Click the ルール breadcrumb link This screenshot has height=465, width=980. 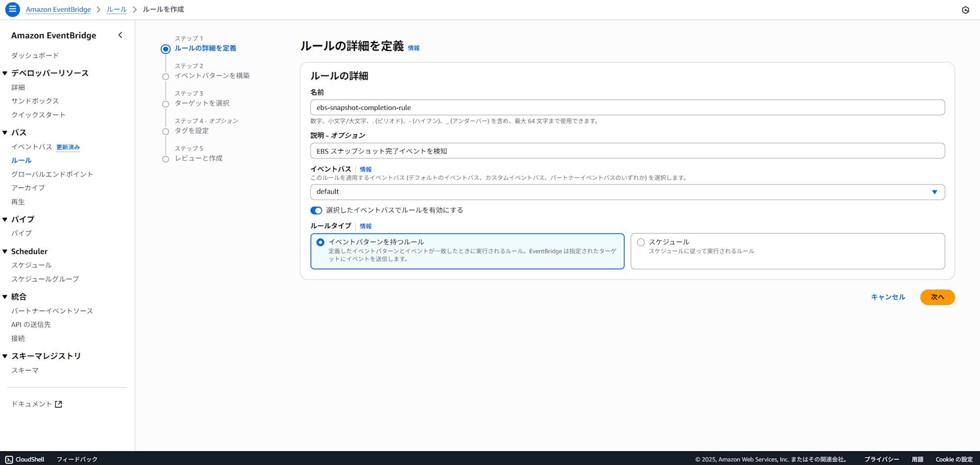coord(117,9)
